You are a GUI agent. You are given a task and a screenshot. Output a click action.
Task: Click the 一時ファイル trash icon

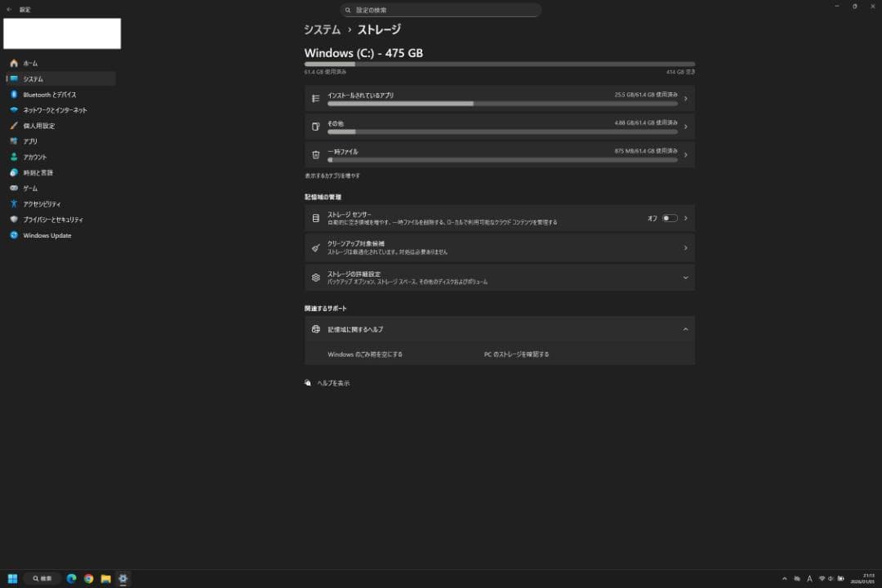click(315, 154)
